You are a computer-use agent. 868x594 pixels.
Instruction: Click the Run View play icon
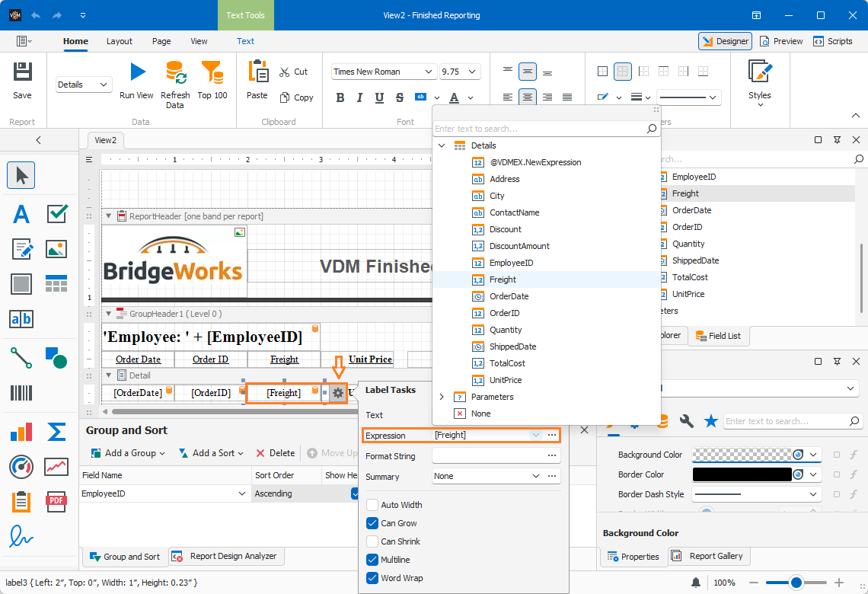(137, 72)
